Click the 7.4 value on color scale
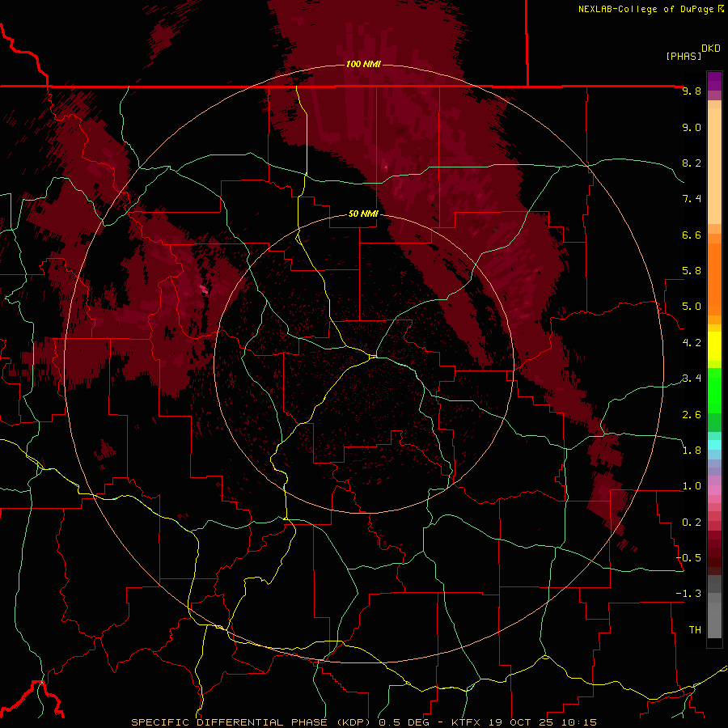This screenshot has width=728, height=728. click(692, 199)
